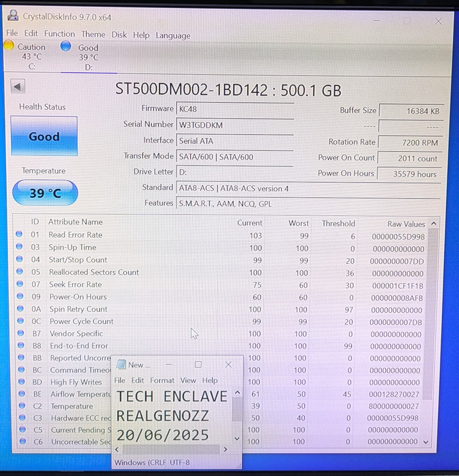This screenshot has width=459, height=476.
Task: Minimize the small Notepad window
Action: click(169, 364)
